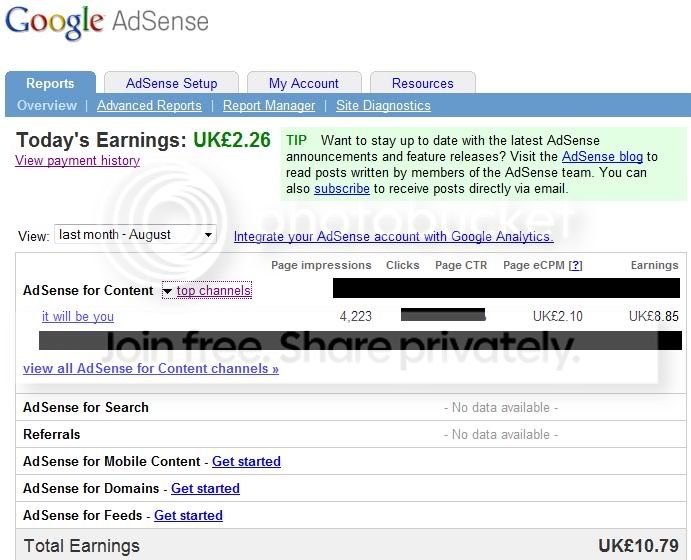
Task: Open the 'it will be you' channel
Action: click(x=78, y=316)
